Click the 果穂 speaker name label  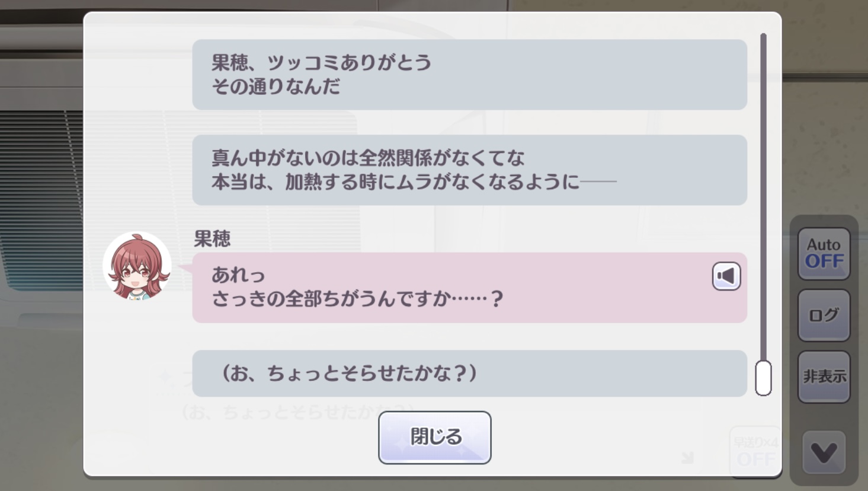tap(212, 239)
